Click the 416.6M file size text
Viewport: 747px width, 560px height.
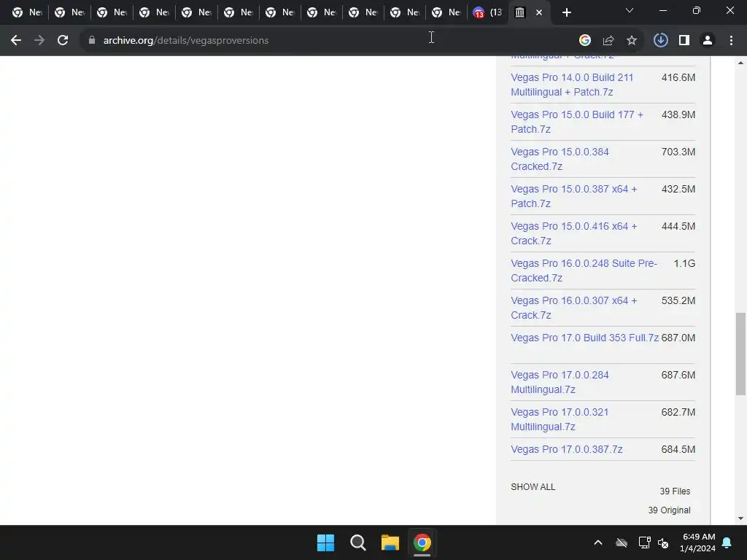(678, 77)
